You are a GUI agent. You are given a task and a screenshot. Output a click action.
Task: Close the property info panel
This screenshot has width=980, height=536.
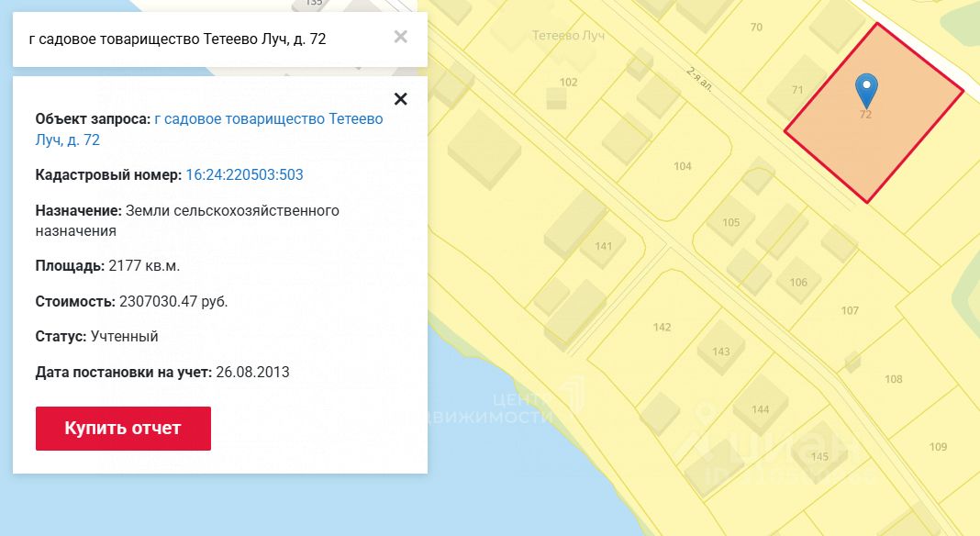click(x=401, y=99)
